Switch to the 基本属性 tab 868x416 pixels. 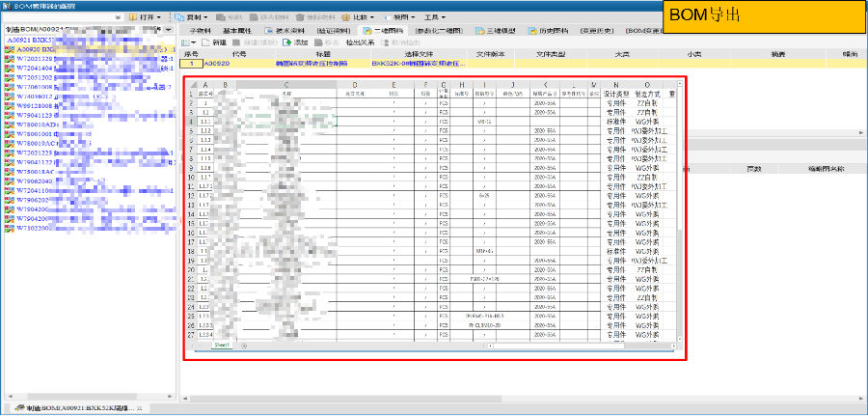(239, 30)
